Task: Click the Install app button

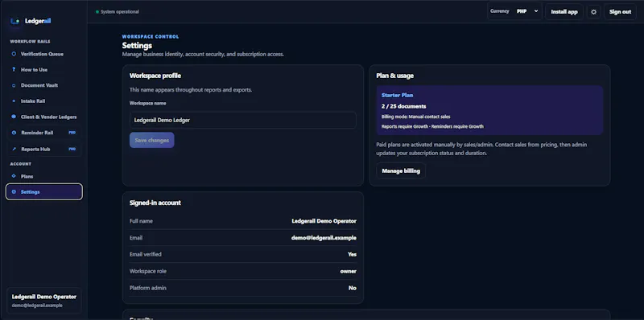Action: click(x=564, y=12)
